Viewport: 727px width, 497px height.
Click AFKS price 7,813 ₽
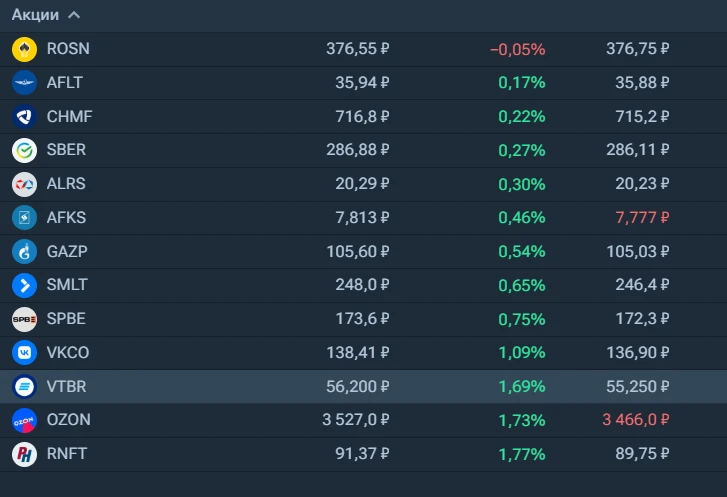tap(362, 217)
